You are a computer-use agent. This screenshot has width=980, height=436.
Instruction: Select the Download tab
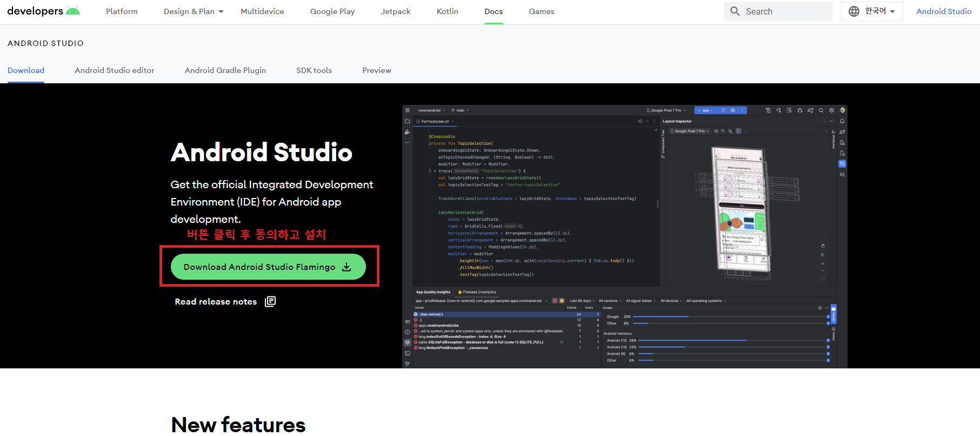[26, 70]
